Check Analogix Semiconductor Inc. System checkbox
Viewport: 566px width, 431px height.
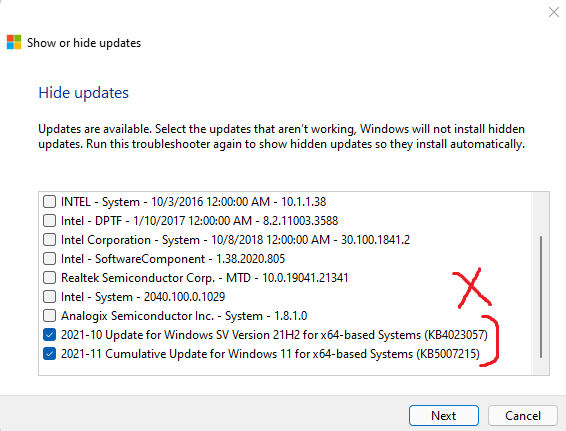(49, 316)
